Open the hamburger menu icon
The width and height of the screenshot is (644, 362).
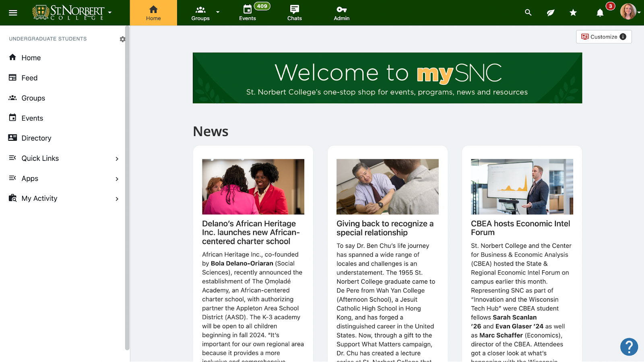[13, 12]
